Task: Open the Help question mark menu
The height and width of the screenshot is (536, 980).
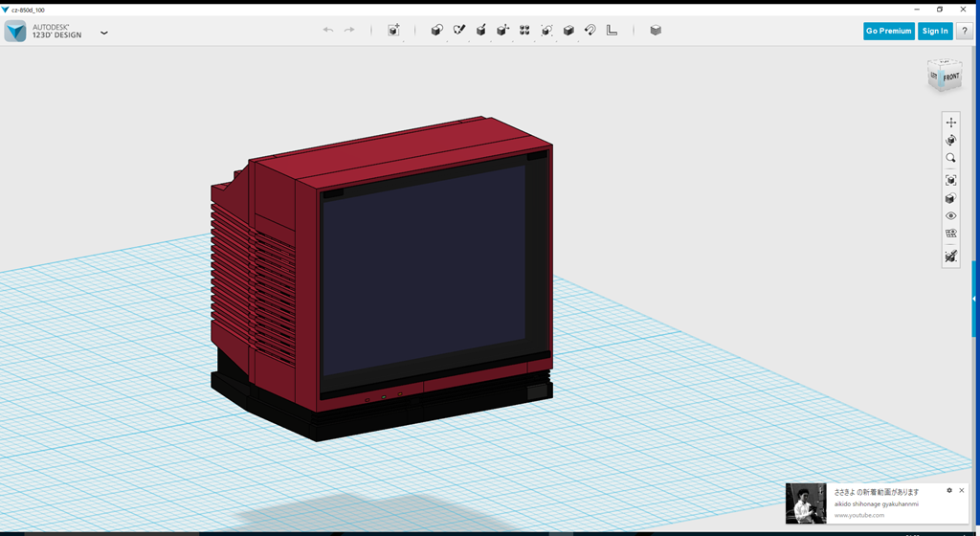Action: 964,31
